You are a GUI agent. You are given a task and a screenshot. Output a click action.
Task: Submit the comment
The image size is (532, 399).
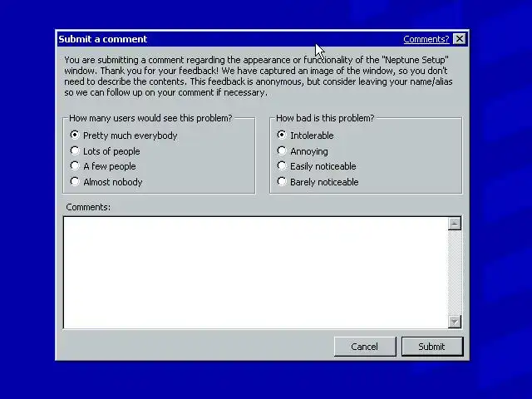pos(432,347)
